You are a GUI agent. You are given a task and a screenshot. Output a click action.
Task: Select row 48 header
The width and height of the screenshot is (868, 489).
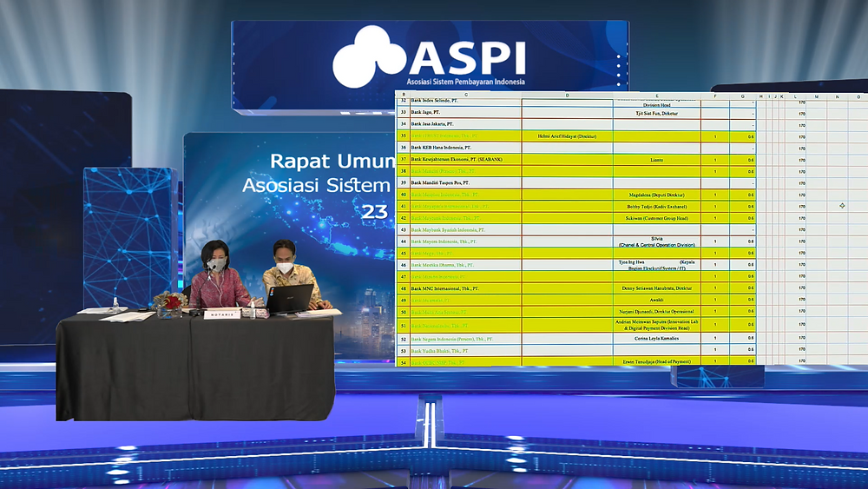(x=403, y=288)
